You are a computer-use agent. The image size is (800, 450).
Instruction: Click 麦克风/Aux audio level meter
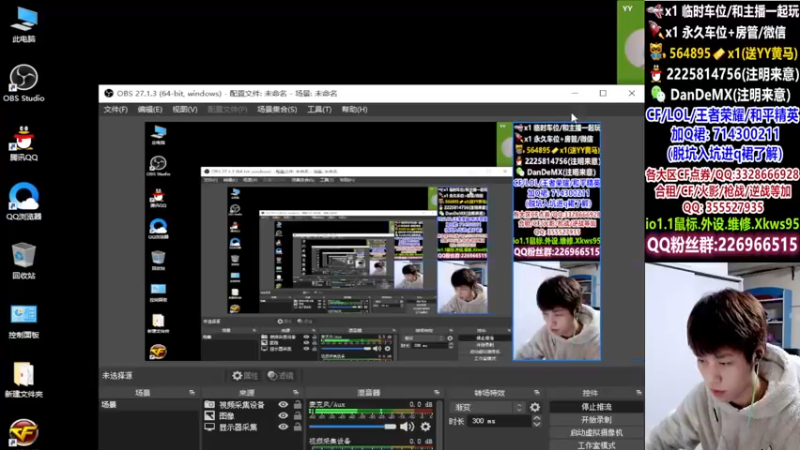click(371, 411)
